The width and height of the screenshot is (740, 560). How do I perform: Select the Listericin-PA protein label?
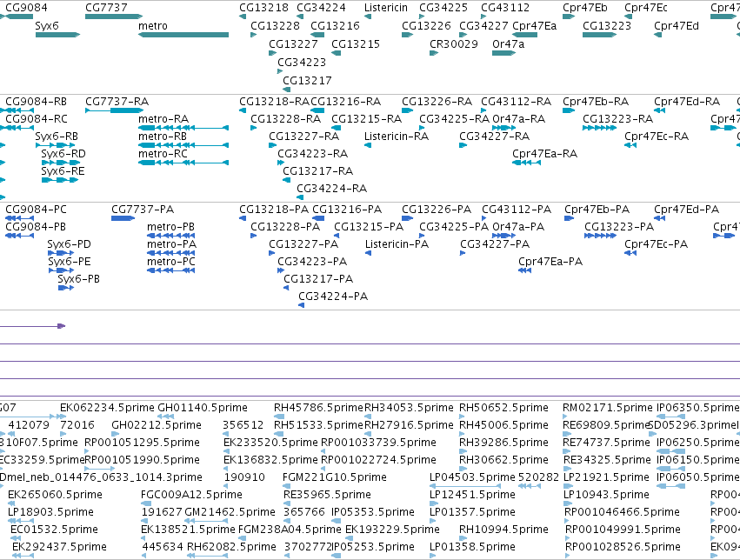point(397,244)
